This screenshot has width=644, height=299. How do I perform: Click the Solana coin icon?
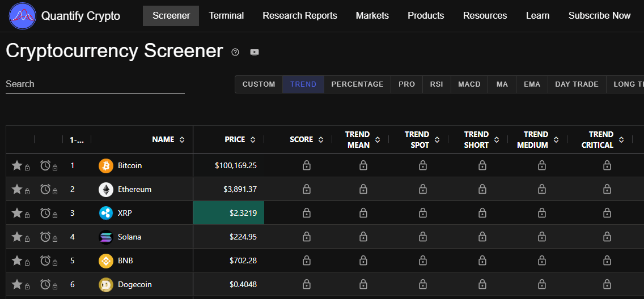coord(106,237)
